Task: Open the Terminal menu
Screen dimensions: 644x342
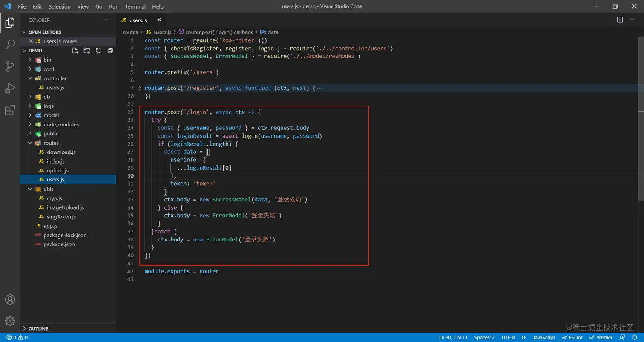Action: [135, 6]
